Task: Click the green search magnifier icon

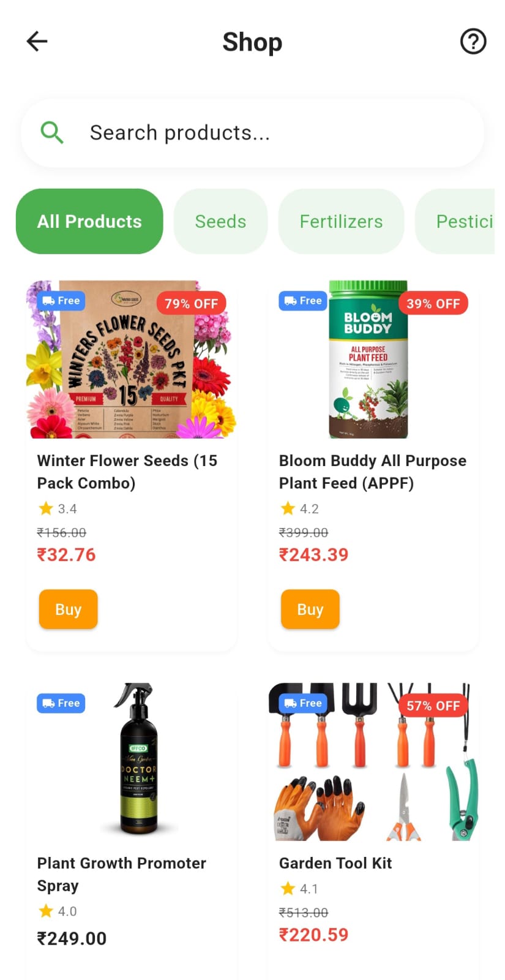Action: click(x=52, y=132)
